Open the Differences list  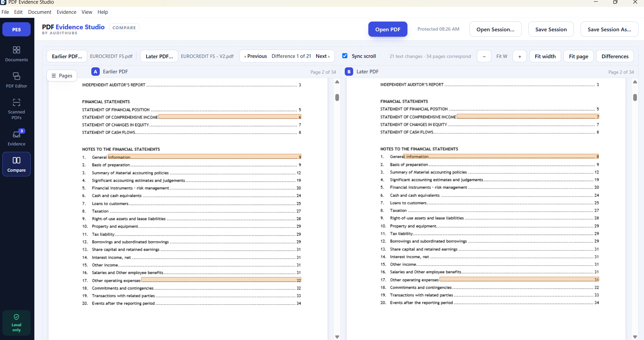[x=615, y=56]
